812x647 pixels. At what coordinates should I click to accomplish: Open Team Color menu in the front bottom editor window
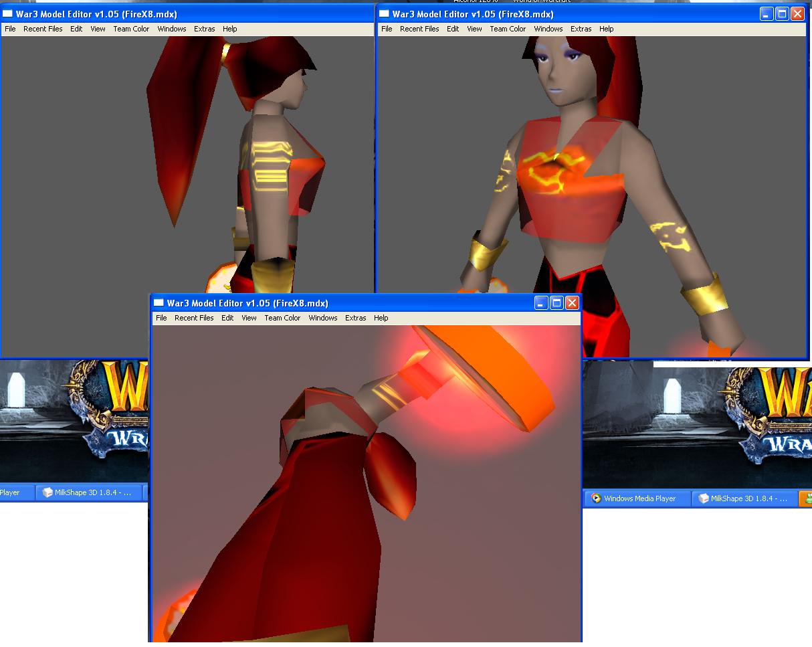(282, 318)
